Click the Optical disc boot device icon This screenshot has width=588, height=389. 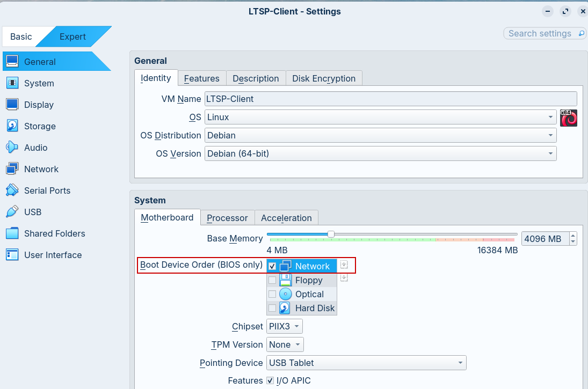285,294
